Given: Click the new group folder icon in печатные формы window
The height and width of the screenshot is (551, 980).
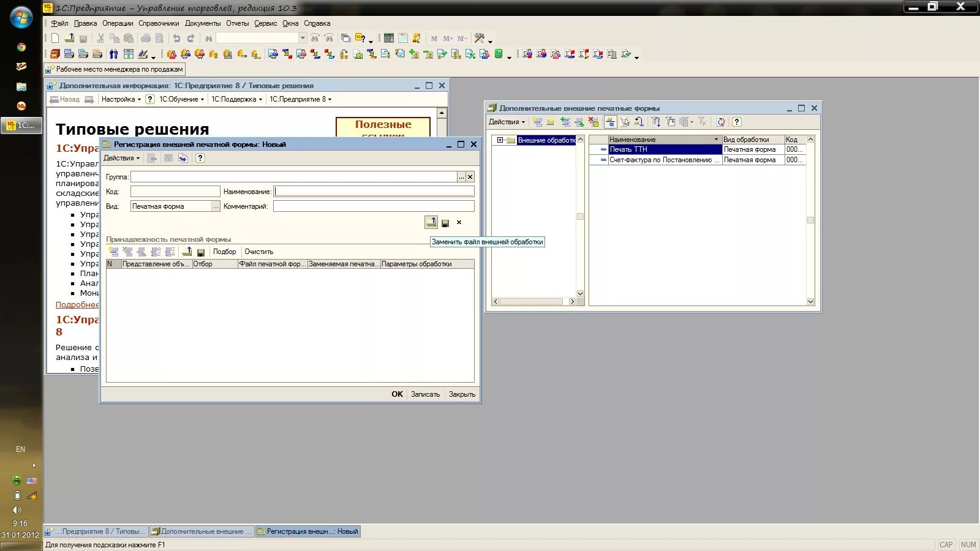Looking at the screenshot, I should click(551, 122).
